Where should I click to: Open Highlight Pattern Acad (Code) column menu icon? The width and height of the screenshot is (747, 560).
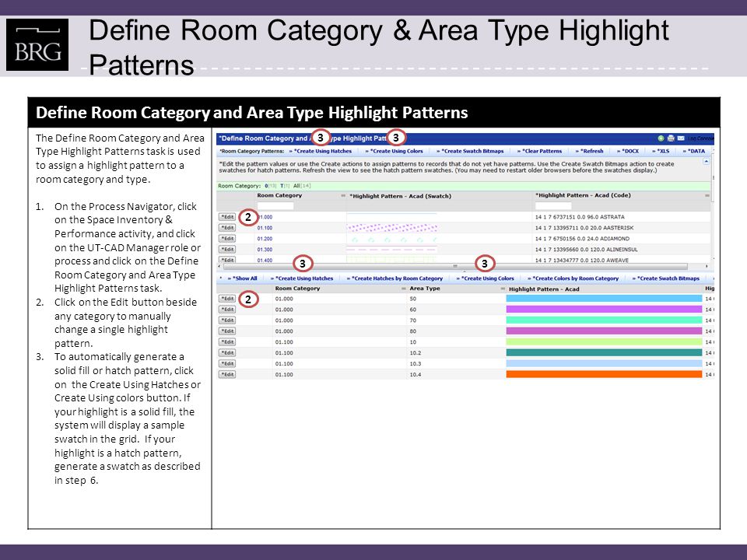click(x=707, y=196)
